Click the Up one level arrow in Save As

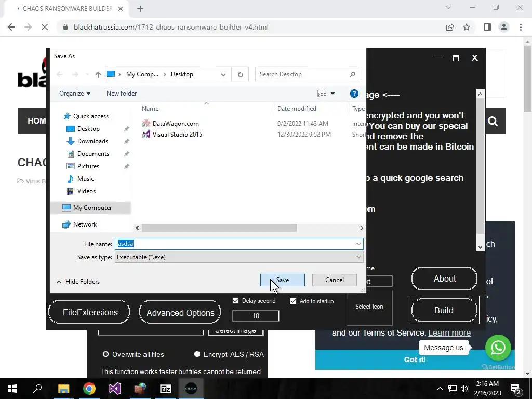[98, 74]
